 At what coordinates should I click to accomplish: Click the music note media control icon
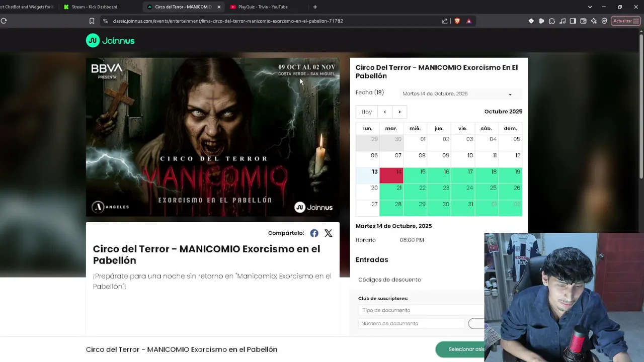pyautogui.click(x=562, y=21)
